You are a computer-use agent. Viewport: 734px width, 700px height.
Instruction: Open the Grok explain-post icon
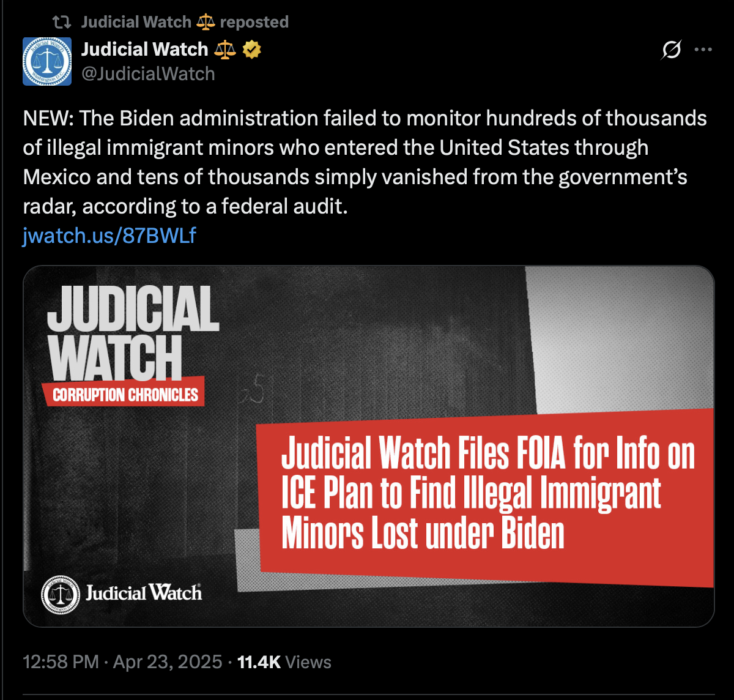(x=672, y=50)
